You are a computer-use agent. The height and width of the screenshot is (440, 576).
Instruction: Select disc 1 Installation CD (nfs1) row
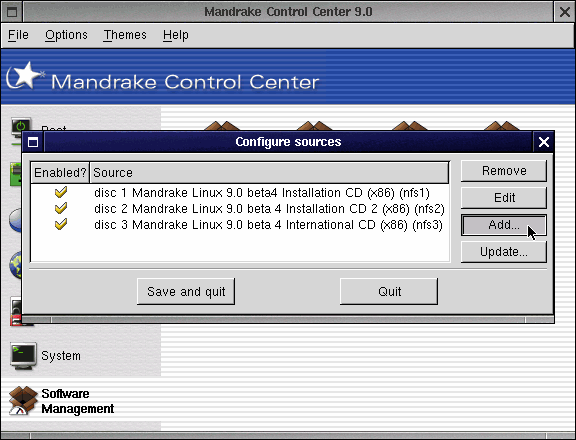240,193
